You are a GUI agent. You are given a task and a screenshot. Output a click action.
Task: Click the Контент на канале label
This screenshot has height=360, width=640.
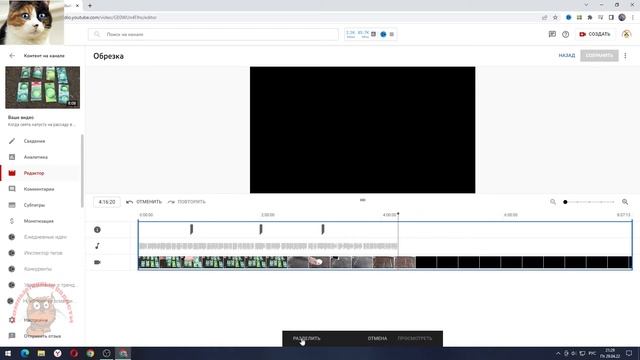(x=44, y=56)
